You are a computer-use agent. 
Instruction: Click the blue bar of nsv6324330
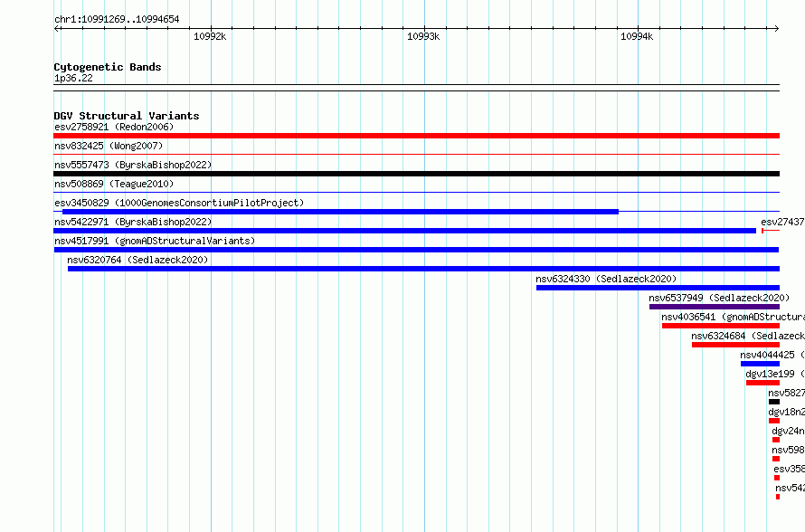(x=658, y=288)
